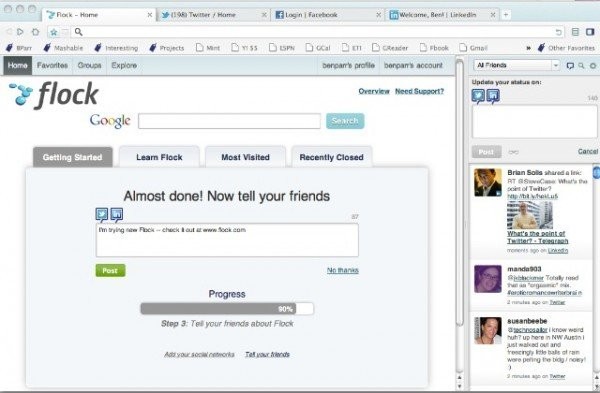
Task: Click the people sidebar toggle icon in toolbar
Action: (x=590, y=32)
